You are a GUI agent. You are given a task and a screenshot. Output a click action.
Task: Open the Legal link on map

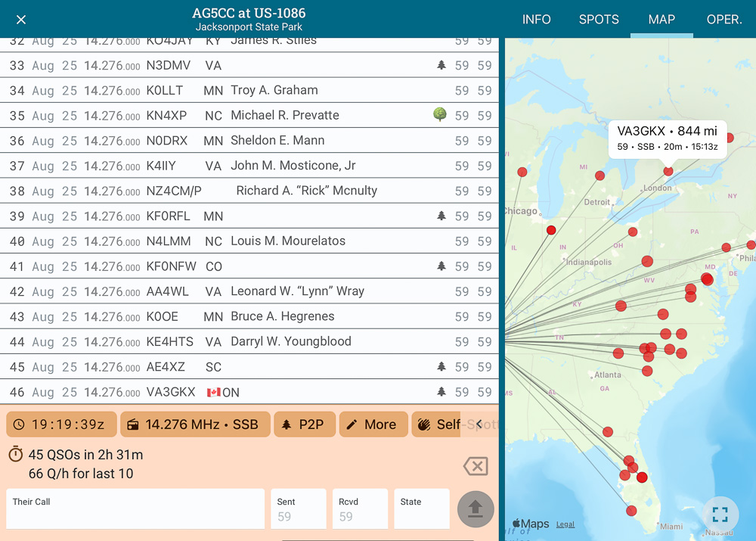[565, 524]
